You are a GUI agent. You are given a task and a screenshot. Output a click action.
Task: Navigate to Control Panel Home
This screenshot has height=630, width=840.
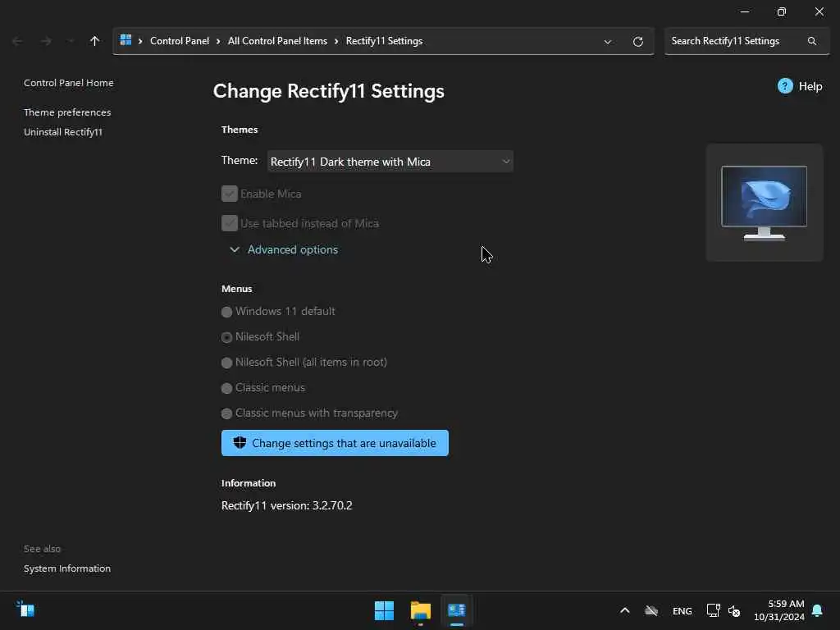coord(69,83)
